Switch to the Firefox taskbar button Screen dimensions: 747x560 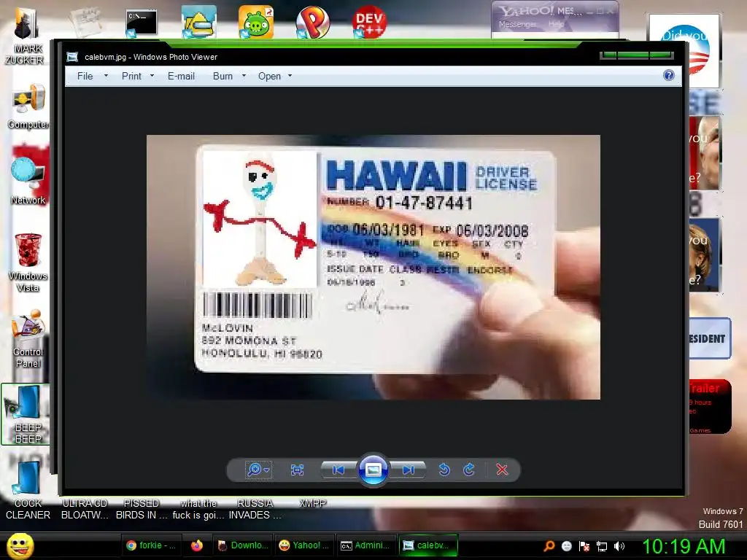pos(197,545)
